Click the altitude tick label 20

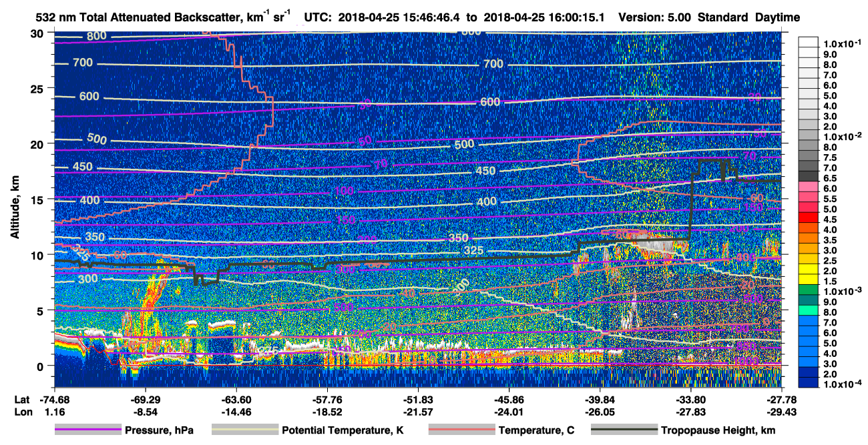[x=39, y=144]
